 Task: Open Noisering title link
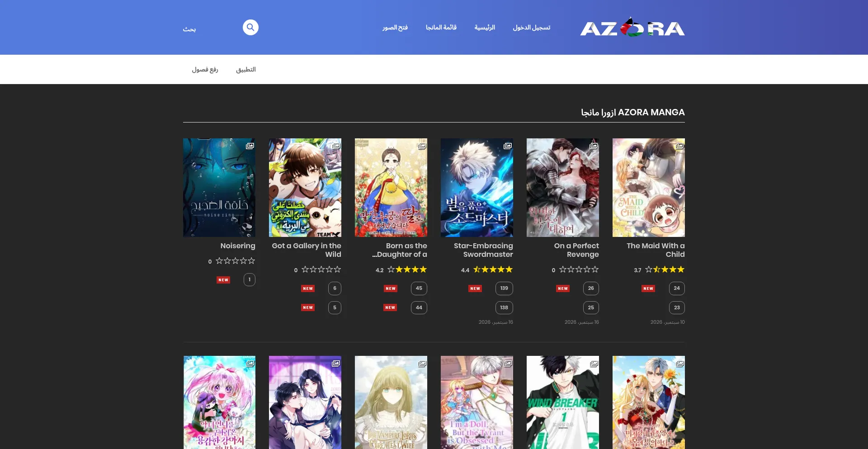tap(238, 246)
